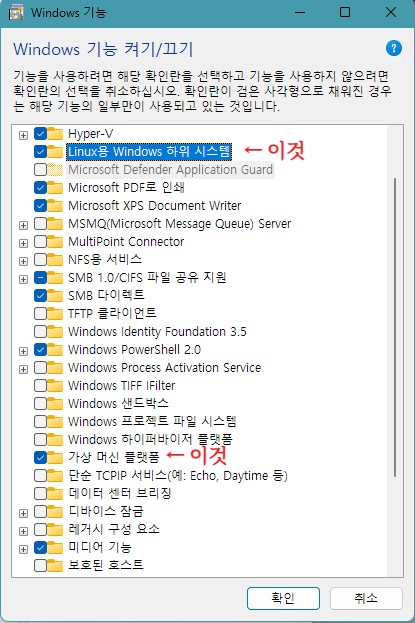Minimize the Windows 기능 window
Viewport: 415px width, 623px height.
(x=300, y=12)
